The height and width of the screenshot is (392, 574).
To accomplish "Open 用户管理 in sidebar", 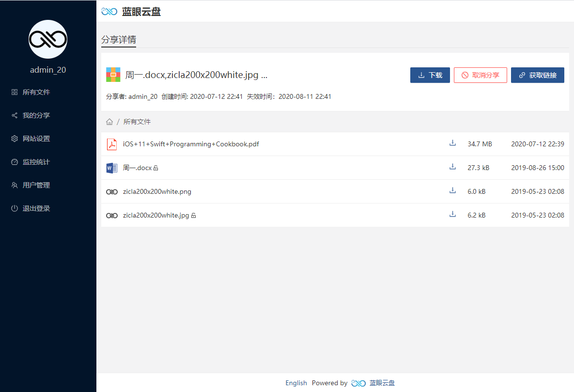I will coord(36,185).
